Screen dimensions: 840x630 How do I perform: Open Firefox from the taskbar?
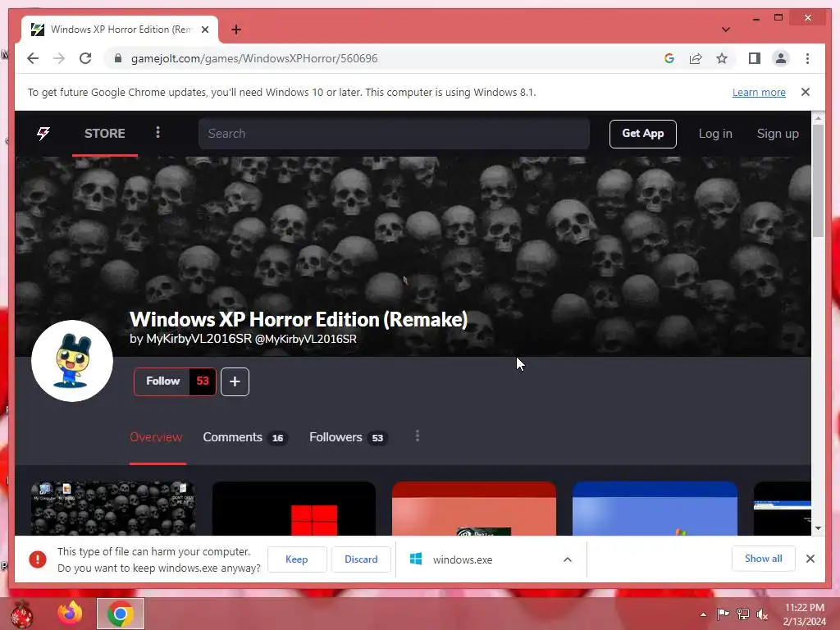(71, 614)
